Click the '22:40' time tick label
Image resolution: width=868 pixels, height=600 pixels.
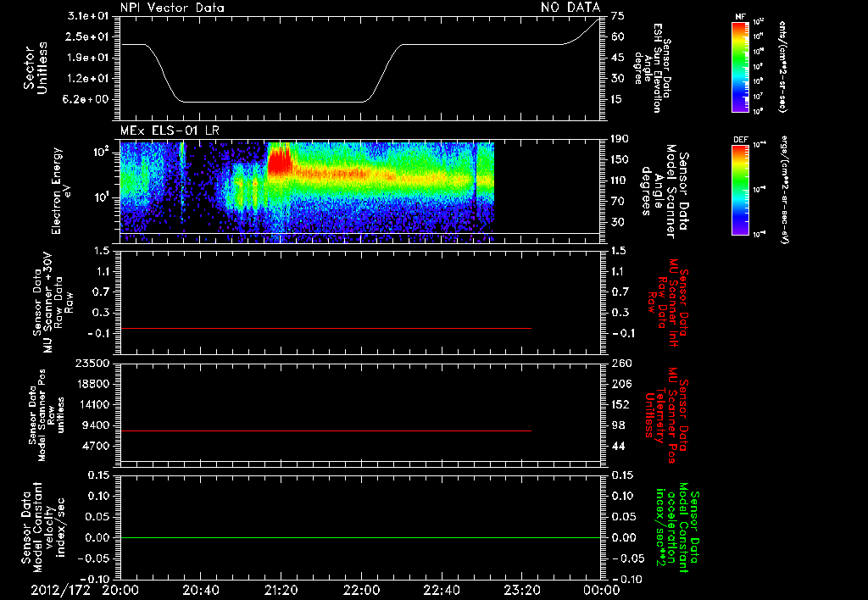click(x=442, y=590)
